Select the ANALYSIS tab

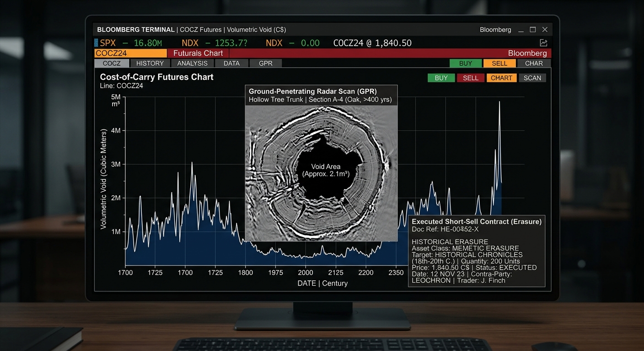pos(193,64)
